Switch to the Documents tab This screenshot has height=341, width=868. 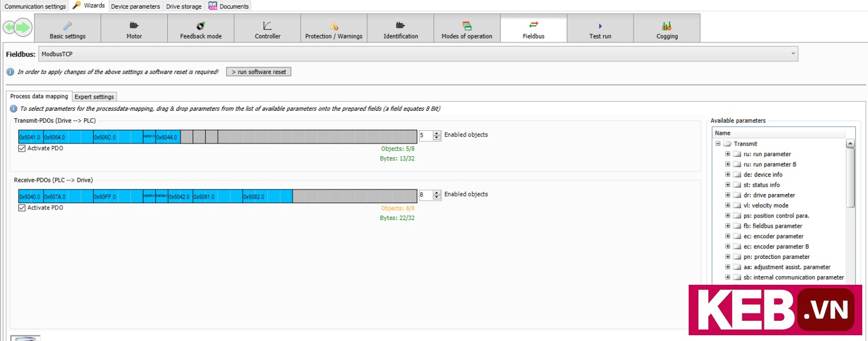pyautogui.click(x=229, y=6)
